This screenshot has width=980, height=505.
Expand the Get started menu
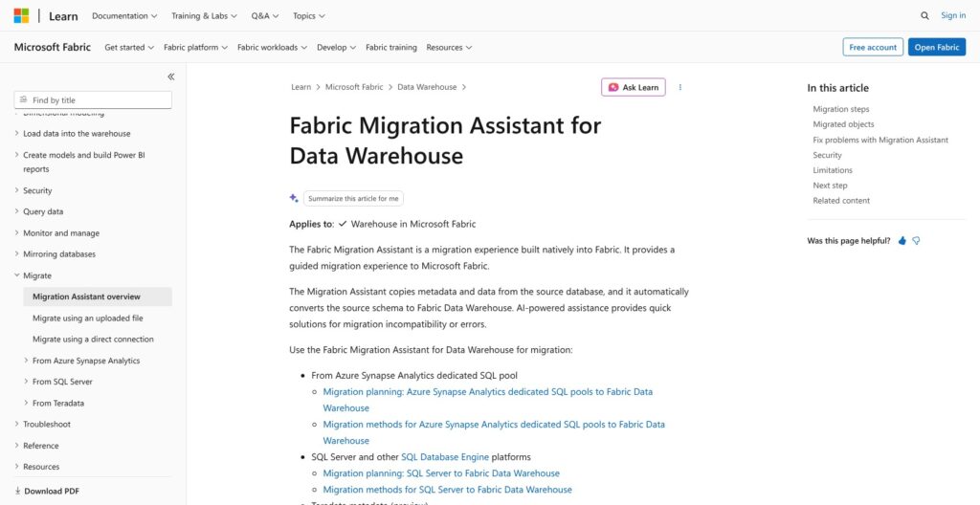coord(129,48)
